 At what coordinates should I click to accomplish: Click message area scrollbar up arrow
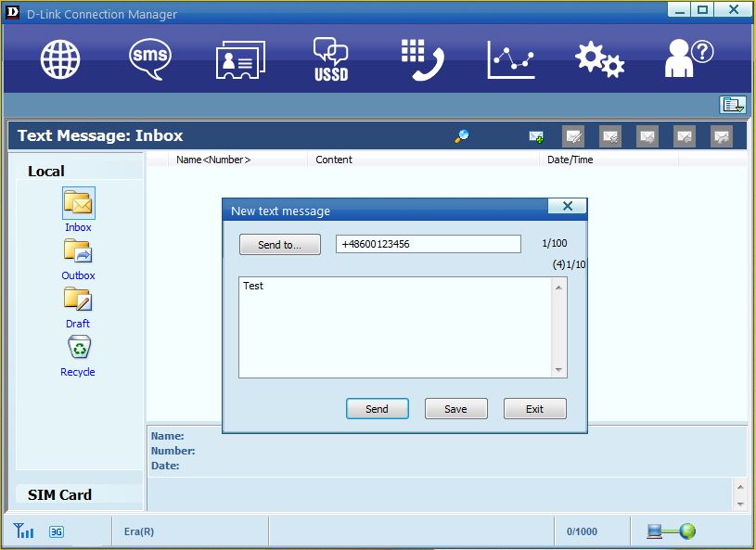coord(558,288)
